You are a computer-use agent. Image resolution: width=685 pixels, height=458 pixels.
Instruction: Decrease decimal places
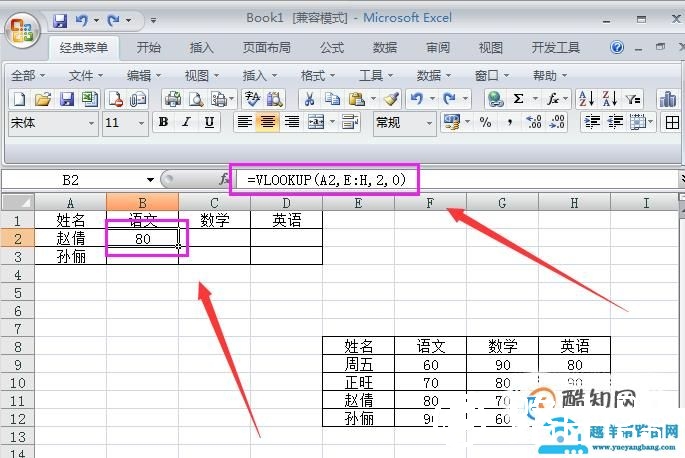pos(557,122)
